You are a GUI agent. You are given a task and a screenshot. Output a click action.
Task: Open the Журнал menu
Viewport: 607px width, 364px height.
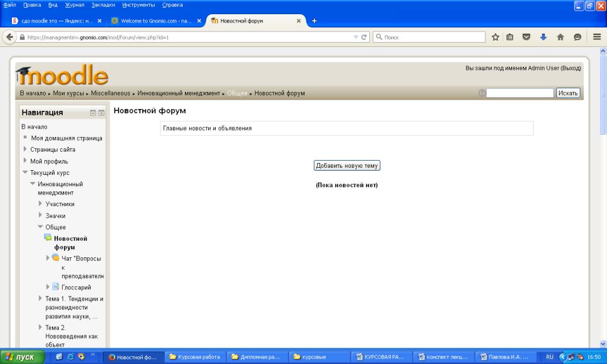(x=74, y=5)
